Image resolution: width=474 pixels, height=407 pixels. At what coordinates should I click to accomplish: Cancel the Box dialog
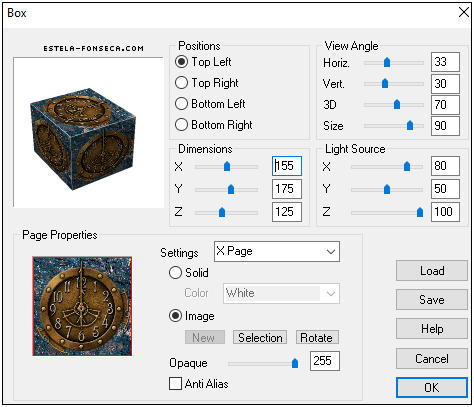click(432, 359)
